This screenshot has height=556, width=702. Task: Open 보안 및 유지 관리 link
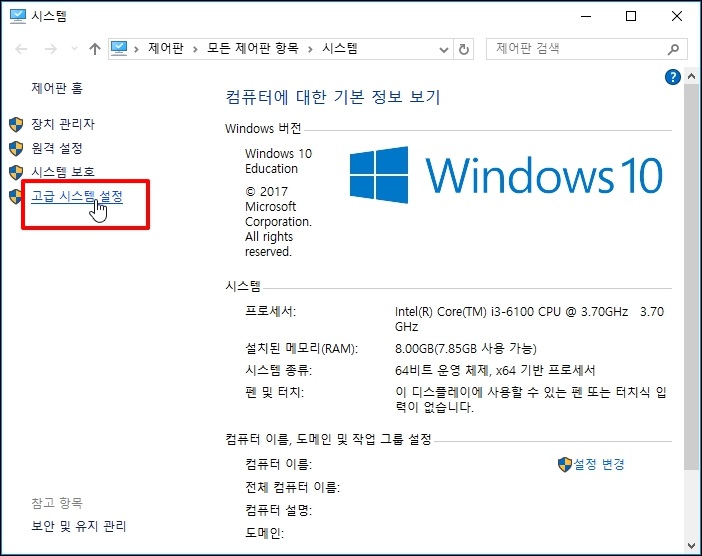pos(79,526)
